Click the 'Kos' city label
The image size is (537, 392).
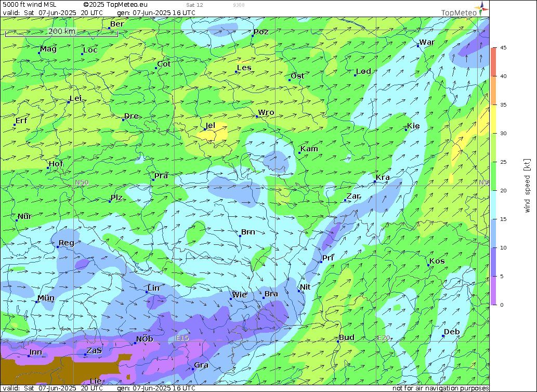coord(437,261)
